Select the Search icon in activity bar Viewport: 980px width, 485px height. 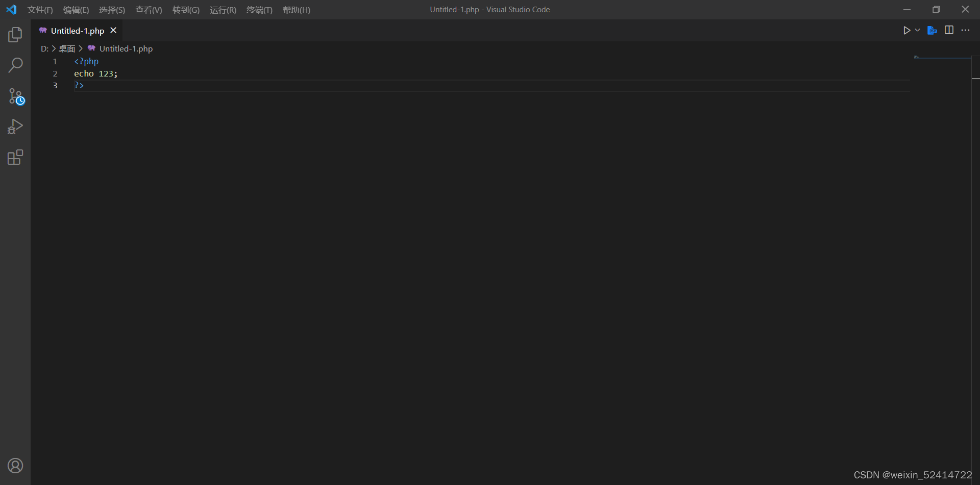(x=15, y=65)
